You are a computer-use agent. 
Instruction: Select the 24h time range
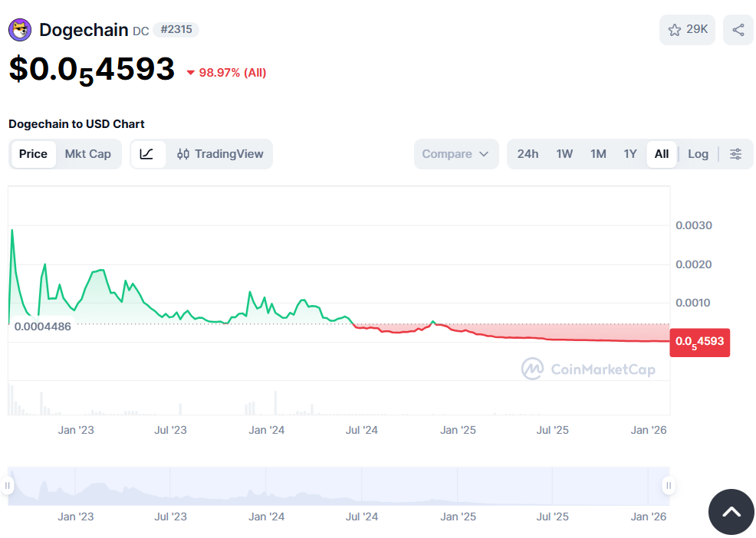click(528, 154)
